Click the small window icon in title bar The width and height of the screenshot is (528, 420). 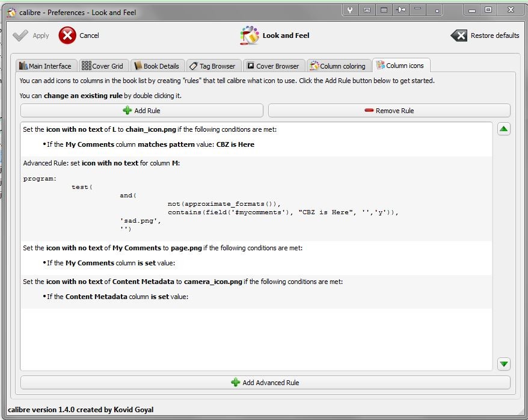pos(367,10)
